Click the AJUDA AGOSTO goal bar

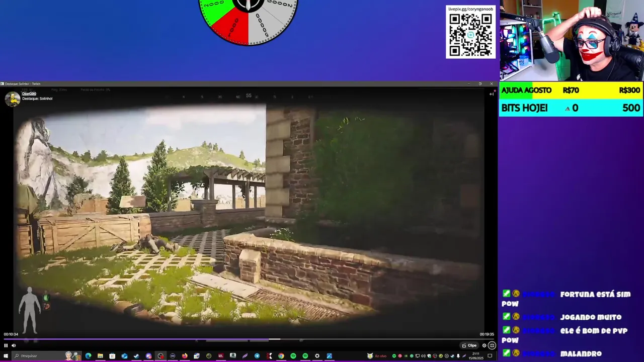[571, 90]
